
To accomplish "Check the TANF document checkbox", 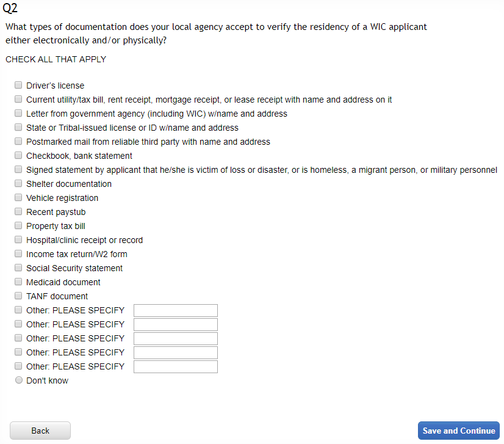I will [x=18, y=296].
